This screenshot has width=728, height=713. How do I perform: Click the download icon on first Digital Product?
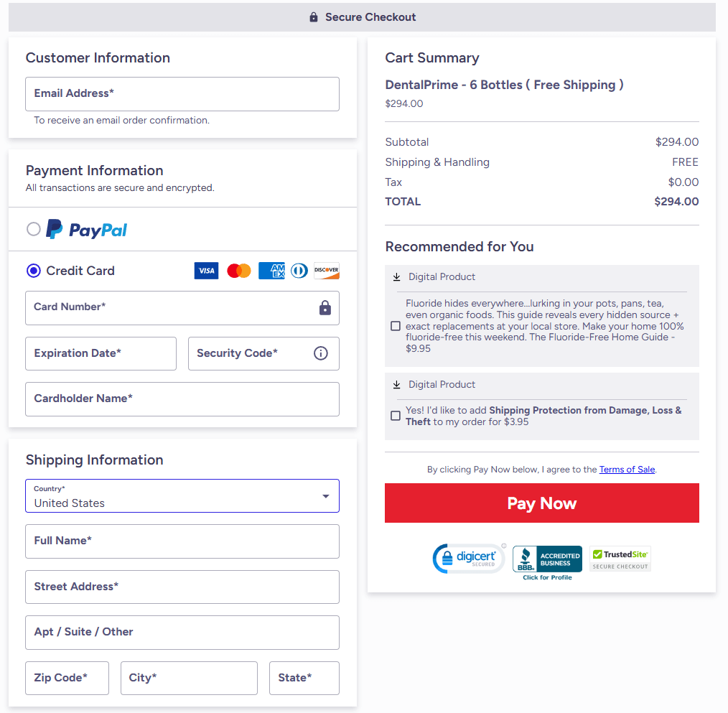(x=396, y=276)
